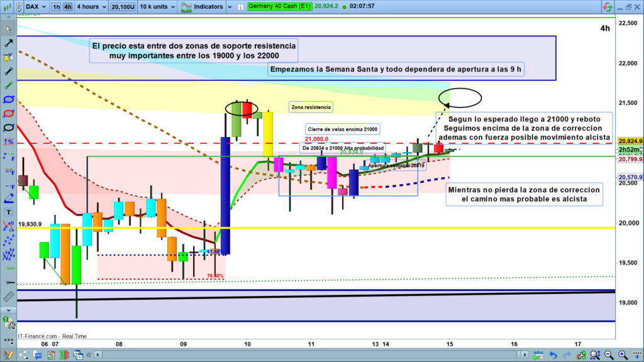Toggle the 1h timeframe button
The image size is (644, 362).
tap(57, 8)
